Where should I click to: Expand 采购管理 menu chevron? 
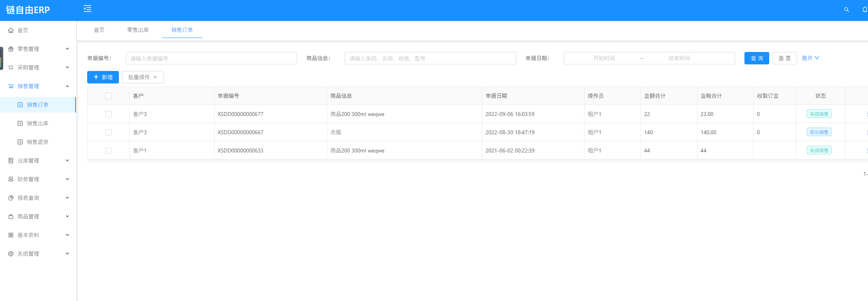[x=67, y=67]
